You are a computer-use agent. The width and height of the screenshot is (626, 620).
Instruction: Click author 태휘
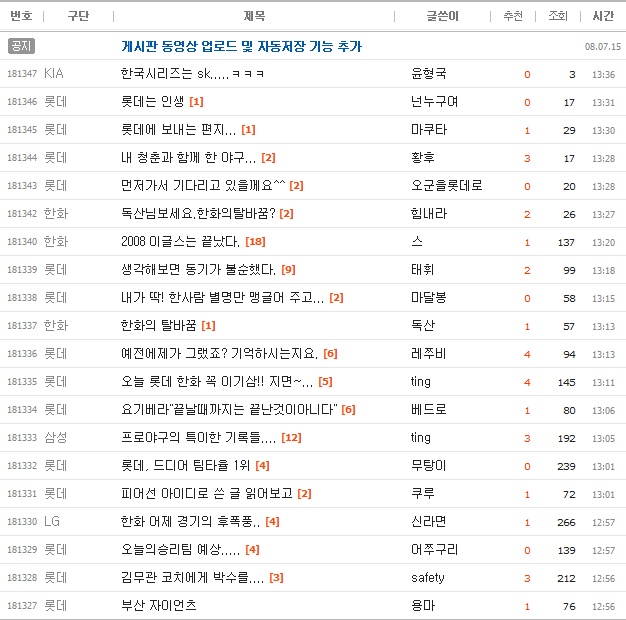coord(423,269)
